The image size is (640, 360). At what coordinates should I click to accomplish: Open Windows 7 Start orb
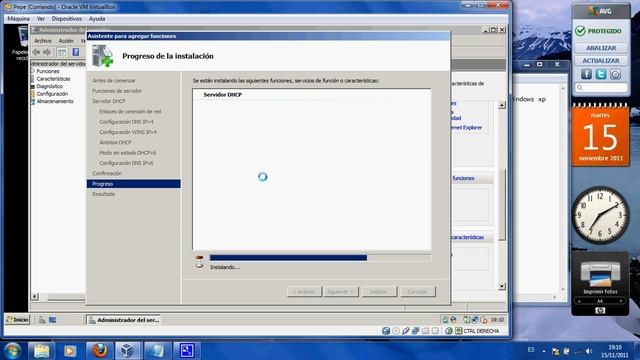(12, 351)
